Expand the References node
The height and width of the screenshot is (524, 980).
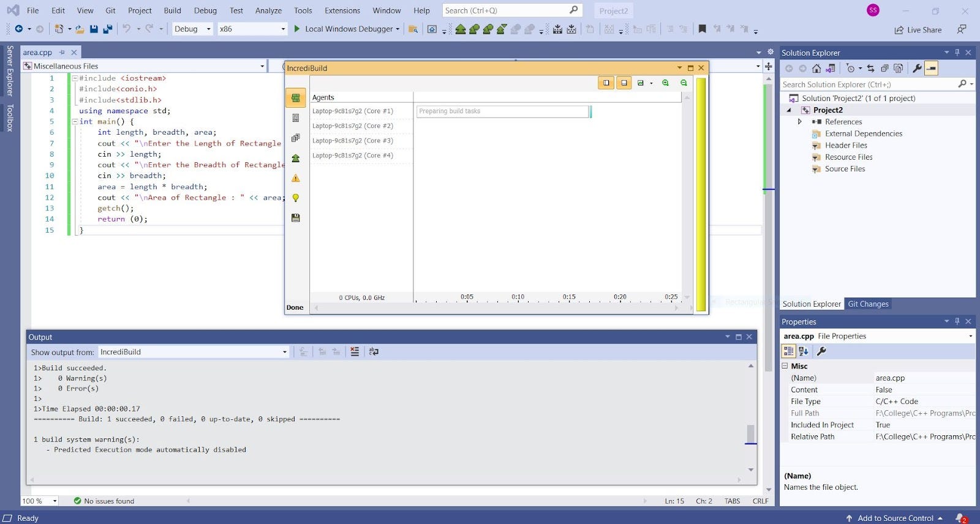click(x=800, y=122)
